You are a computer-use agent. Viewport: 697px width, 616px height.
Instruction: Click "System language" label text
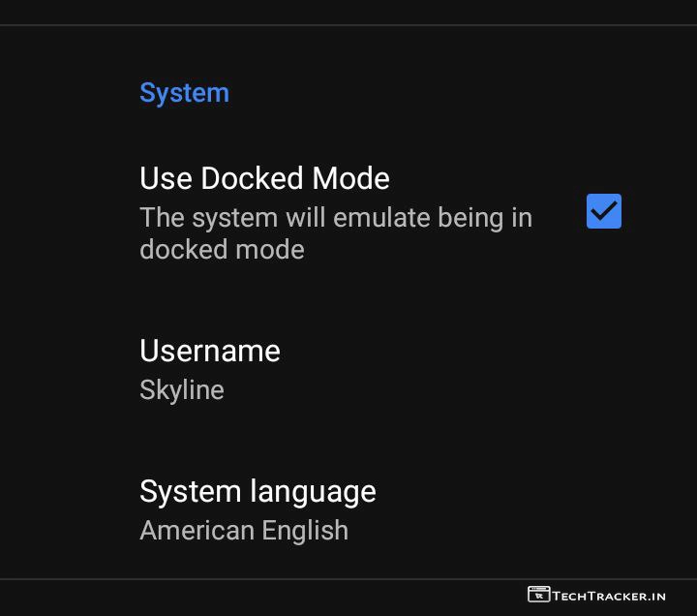(x=258, y=491)
